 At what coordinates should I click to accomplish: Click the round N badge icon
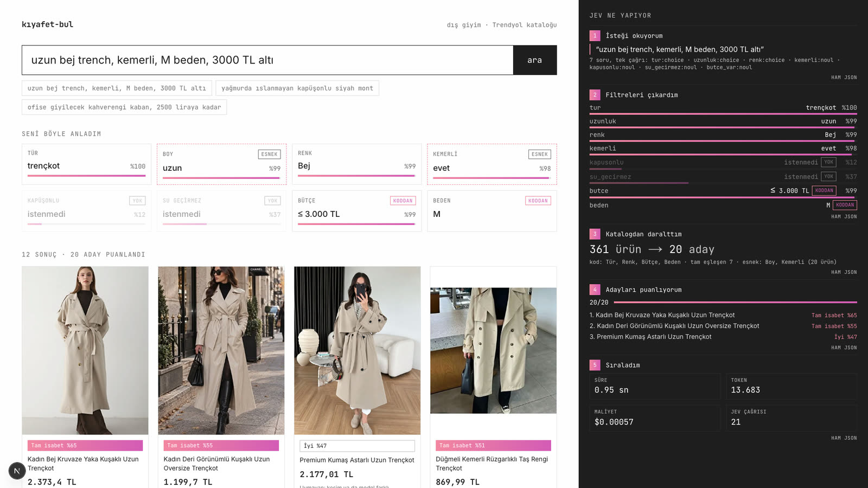[x=17, y=471]
